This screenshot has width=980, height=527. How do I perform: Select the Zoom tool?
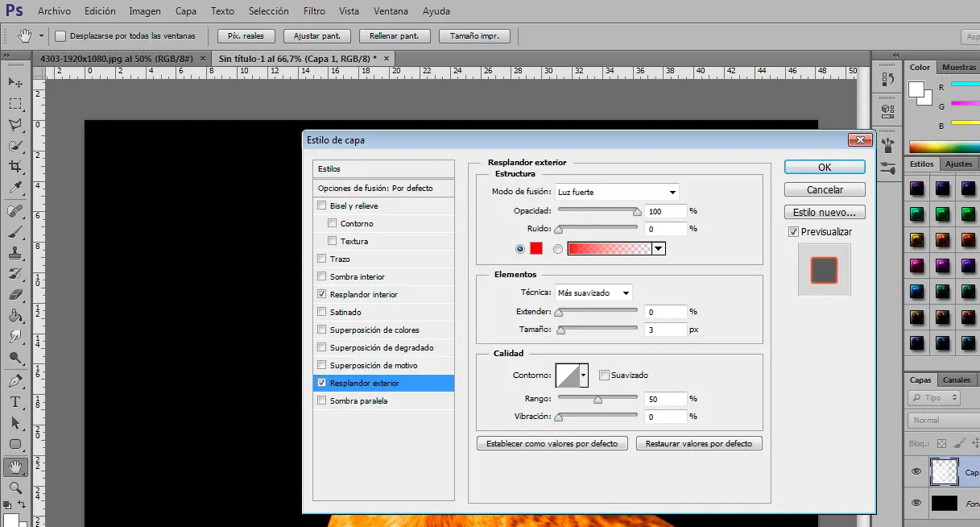15,488
